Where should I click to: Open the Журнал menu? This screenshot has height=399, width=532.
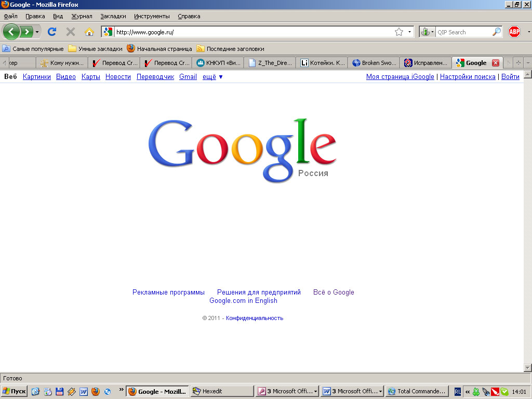[82, 16]
